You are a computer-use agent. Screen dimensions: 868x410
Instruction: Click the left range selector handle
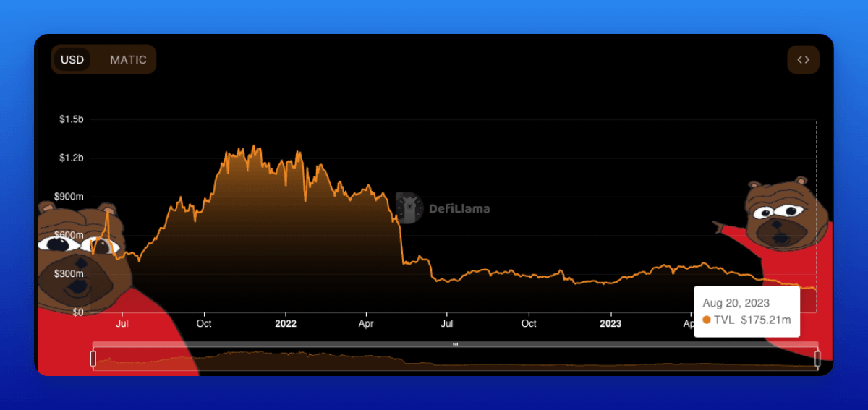pos(93,358)
